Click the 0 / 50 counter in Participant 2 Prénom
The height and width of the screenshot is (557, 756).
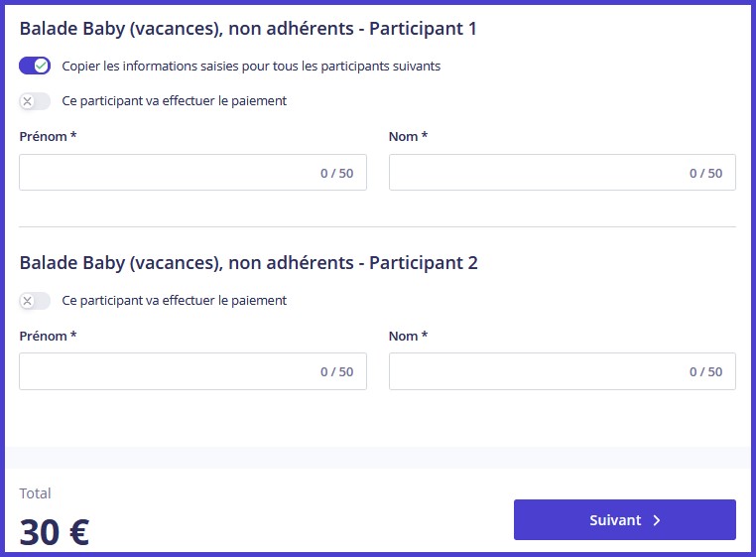click(336, 371)
